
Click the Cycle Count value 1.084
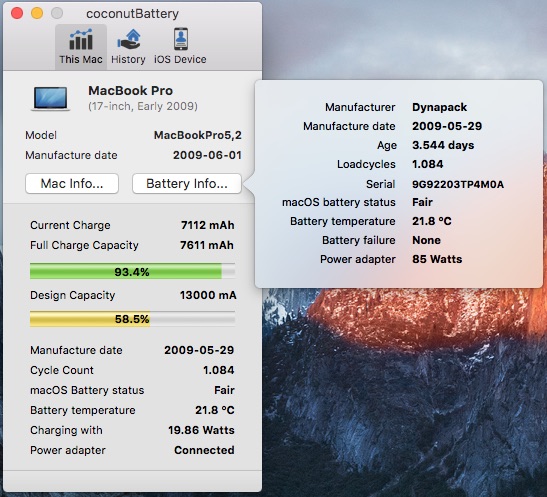coord(219,370)
